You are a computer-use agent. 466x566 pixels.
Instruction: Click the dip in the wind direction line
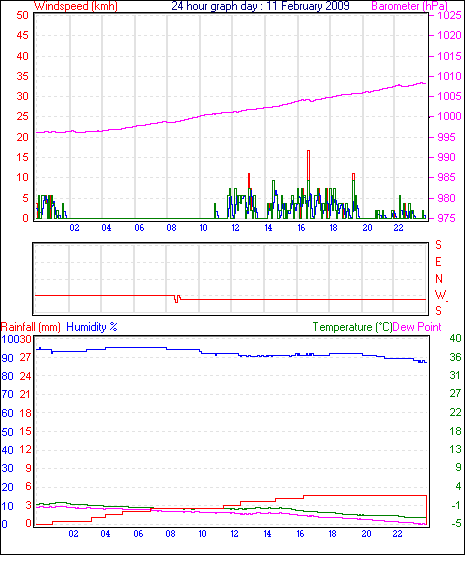pos(177,299)
